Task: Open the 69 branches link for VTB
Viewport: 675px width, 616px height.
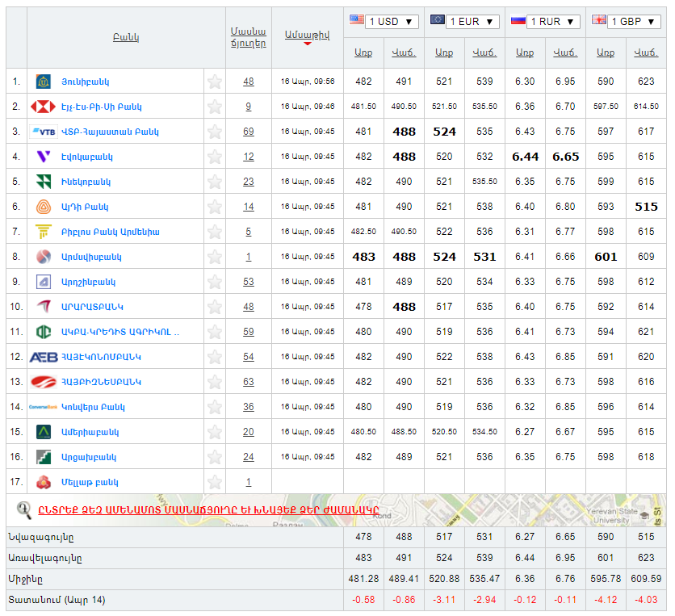Action: click(x=249, y=132)
